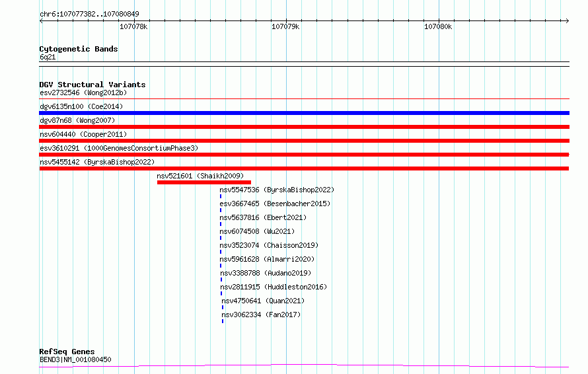This screenshot has width=588, height=374.
Task: Click the RefSeq Genes track title
Action: [67, 352]
